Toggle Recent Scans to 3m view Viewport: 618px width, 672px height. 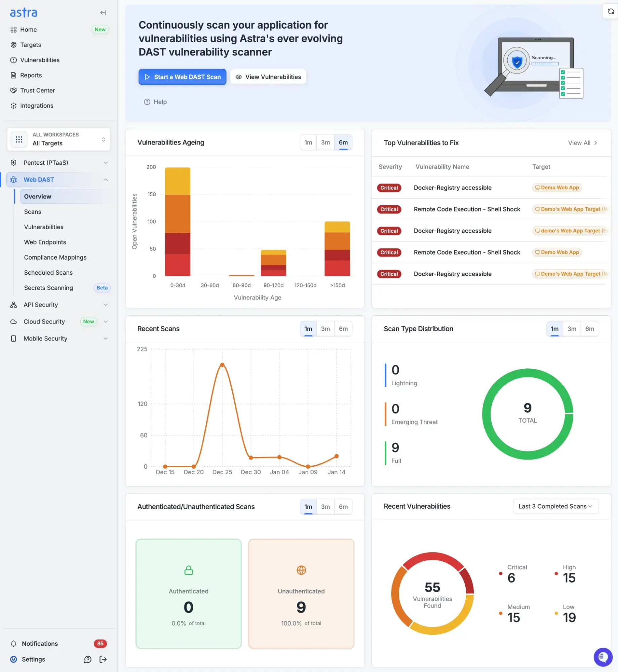coord(325,329)
